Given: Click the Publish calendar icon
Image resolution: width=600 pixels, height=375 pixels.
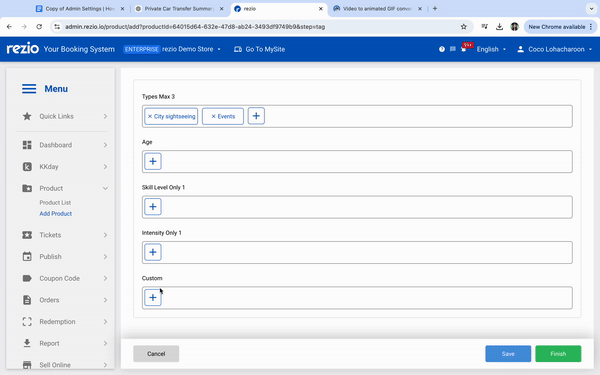Looking at the screenshot, I should pyautogui.click(x=27, y=257).
